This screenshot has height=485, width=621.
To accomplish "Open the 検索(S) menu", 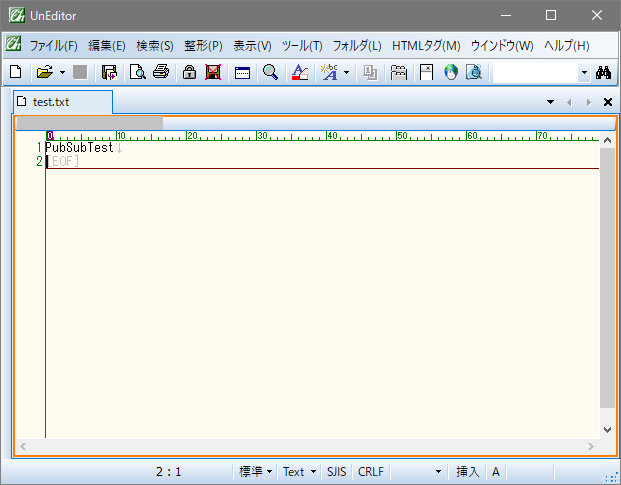I will [155, 46].
